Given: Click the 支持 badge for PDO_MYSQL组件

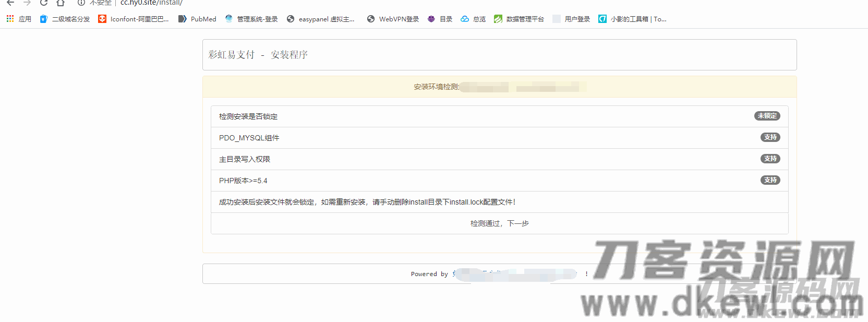Looking at the screenshot, I should (770, 137).
